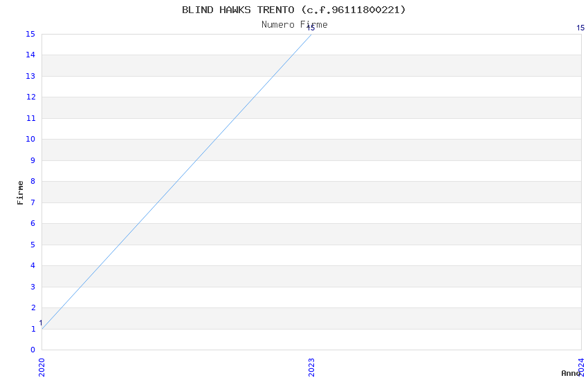Click the y-axis tick value 6
The height and width of the screenshot is (380, 588).
tap(33, 223)
